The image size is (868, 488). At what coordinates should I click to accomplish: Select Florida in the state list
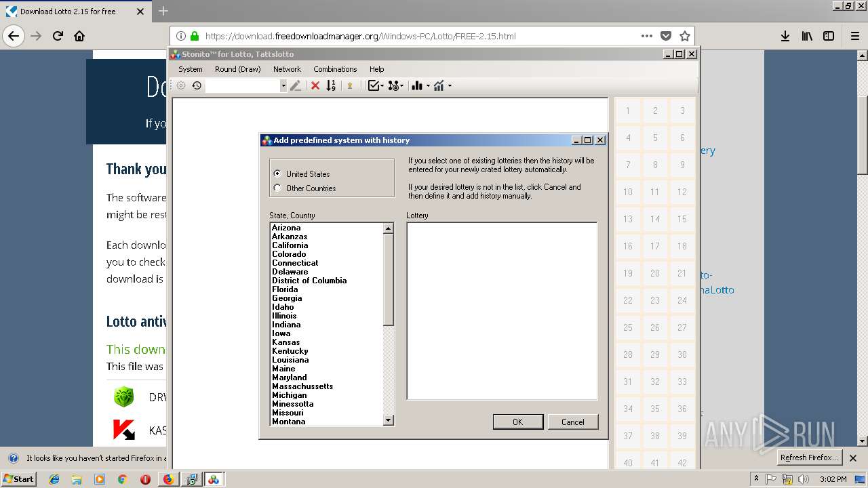[285, 289]
